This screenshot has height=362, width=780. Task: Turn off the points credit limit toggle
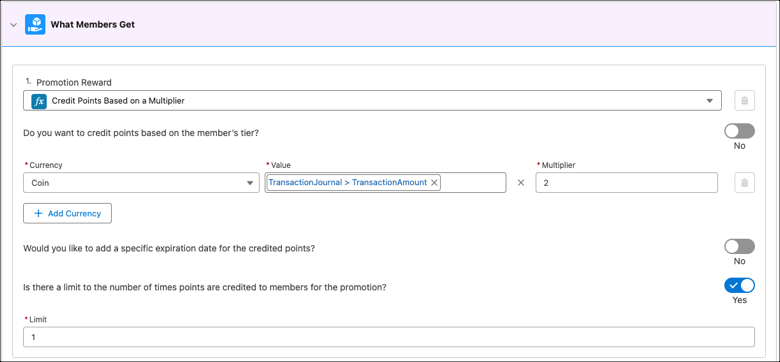click(x=739, y=285)
